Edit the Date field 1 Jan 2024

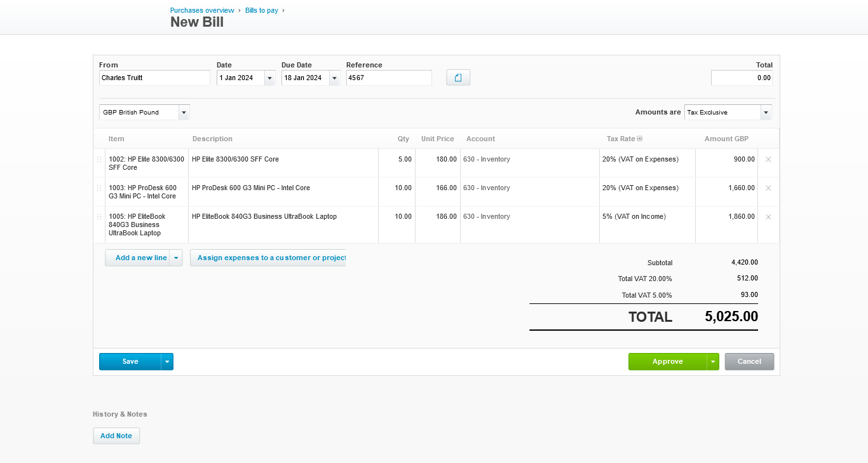[241, 78]
